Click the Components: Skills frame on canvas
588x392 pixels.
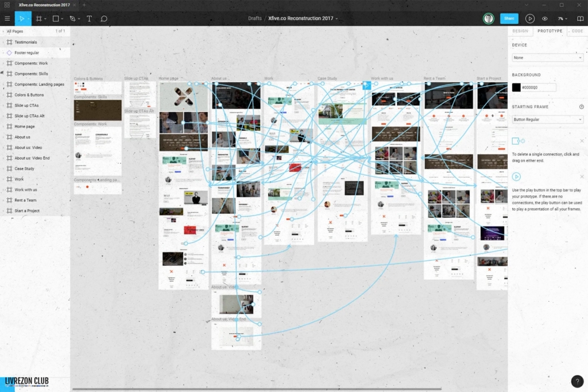point(98,110)
